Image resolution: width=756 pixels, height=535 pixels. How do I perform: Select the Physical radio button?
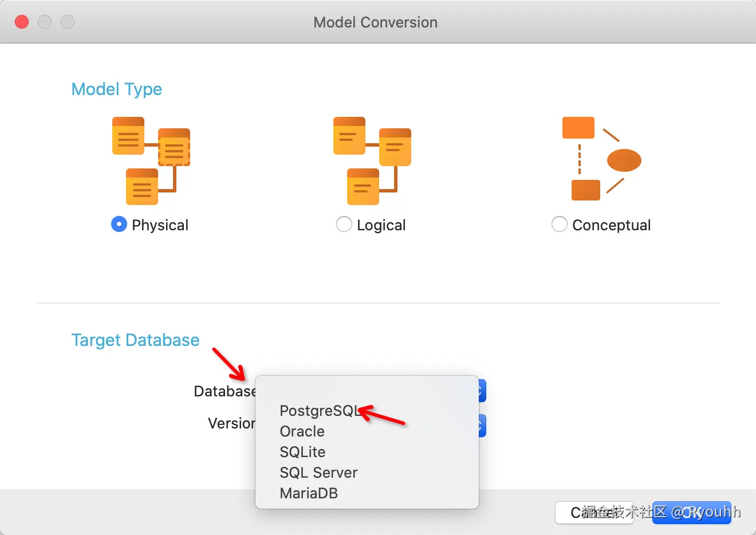coord(119,224)
